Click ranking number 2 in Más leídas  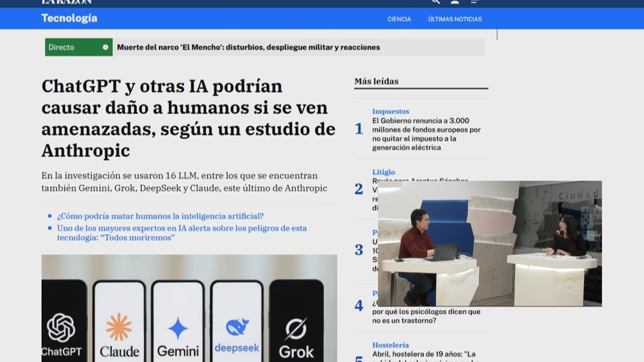pos(359,189)
